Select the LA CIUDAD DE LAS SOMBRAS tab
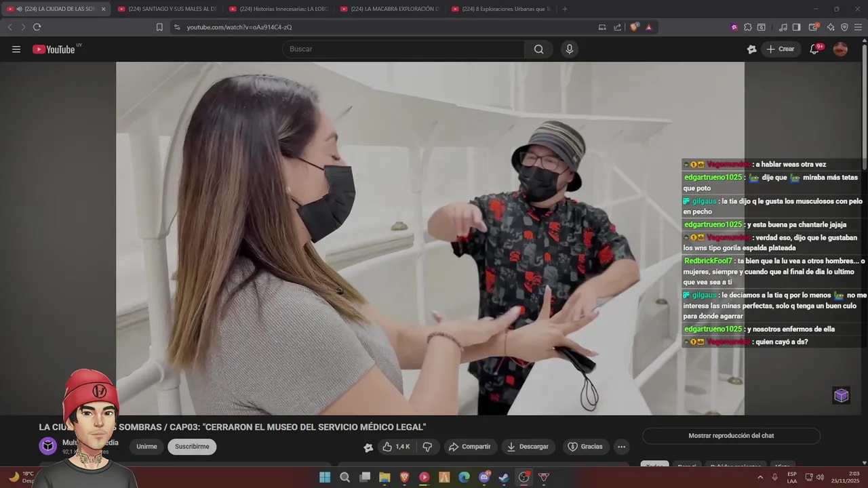 point(56,9)
